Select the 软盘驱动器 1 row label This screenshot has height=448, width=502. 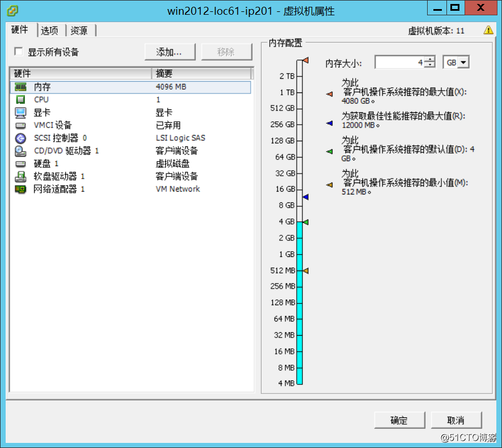pos(59,176)
